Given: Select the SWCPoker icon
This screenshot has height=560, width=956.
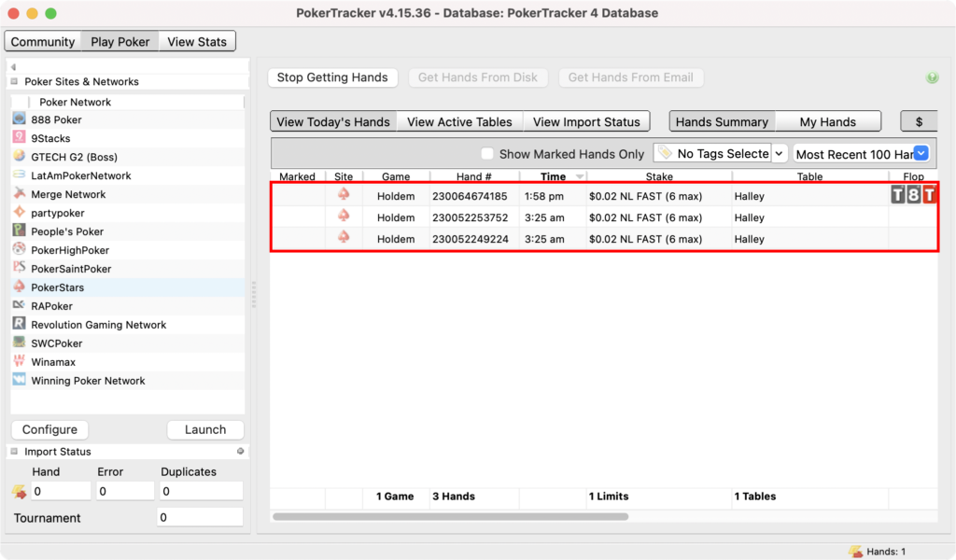Looking at the screenshot, I should [19, 343].
